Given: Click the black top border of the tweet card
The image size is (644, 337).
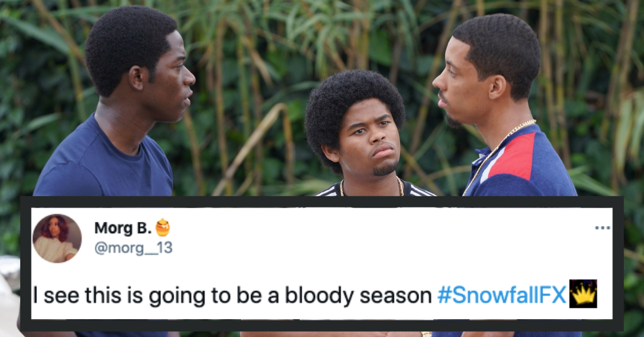Looking at the screenshot, I should [322, 202].
